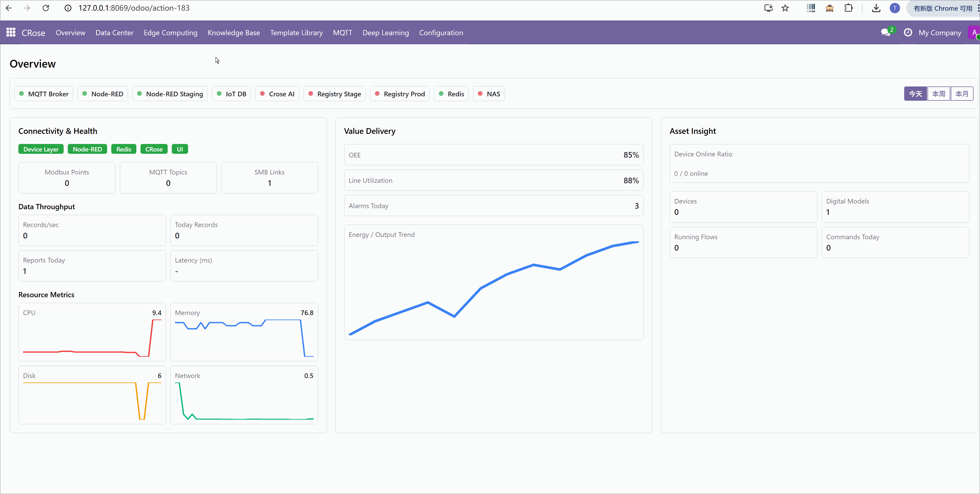This screenshot has width=980, height=494.
Task: Click the browser address bar URL
Action: point(134,8)
